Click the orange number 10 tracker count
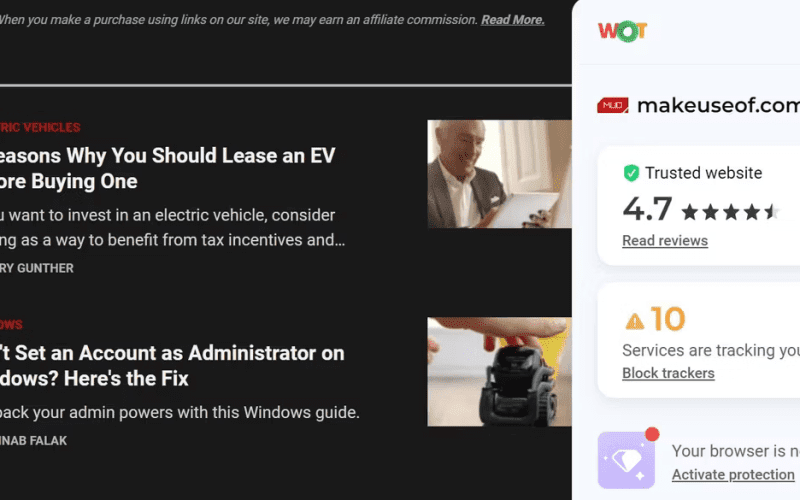The width and height of the screenshot is (800, 500). tap(667, 319)
